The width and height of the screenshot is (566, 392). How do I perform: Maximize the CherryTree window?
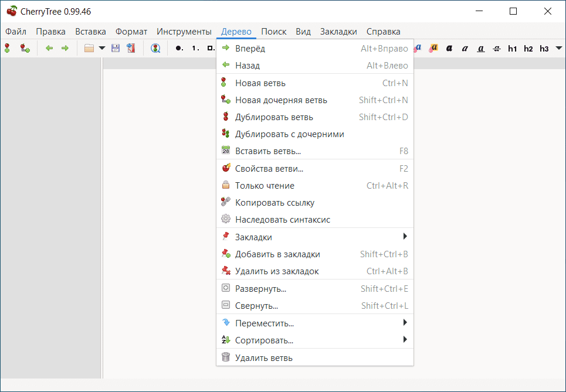pyautogui.click(x=513, y=11)
